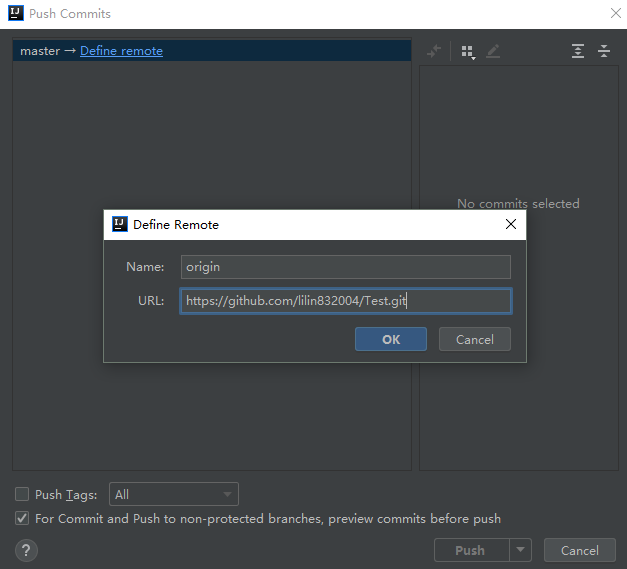Click the cherry-pick icon in commits toolbar
This screenshot has height=569, width=627.
click(434, 51)
